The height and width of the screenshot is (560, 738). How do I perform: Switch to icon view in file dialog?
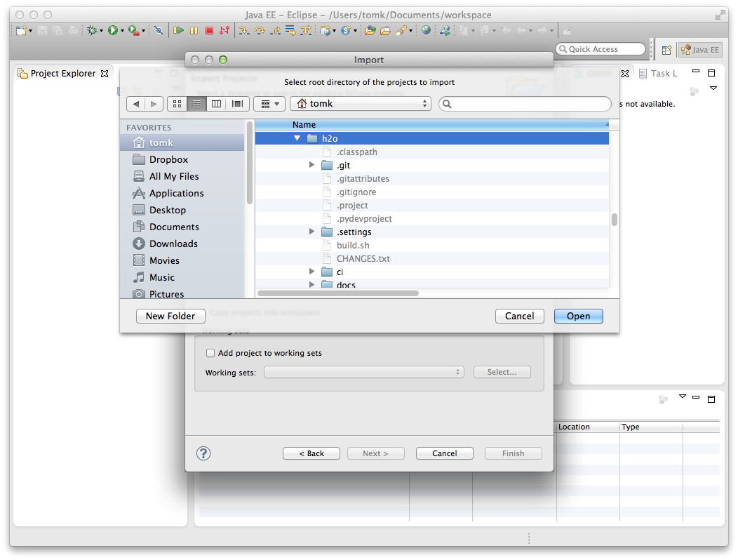[177, 104]
